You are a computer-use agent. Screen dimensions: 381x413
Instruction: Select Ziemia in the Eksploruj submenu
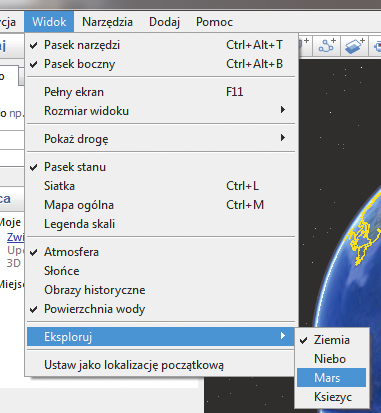click(x=332, y=340)
